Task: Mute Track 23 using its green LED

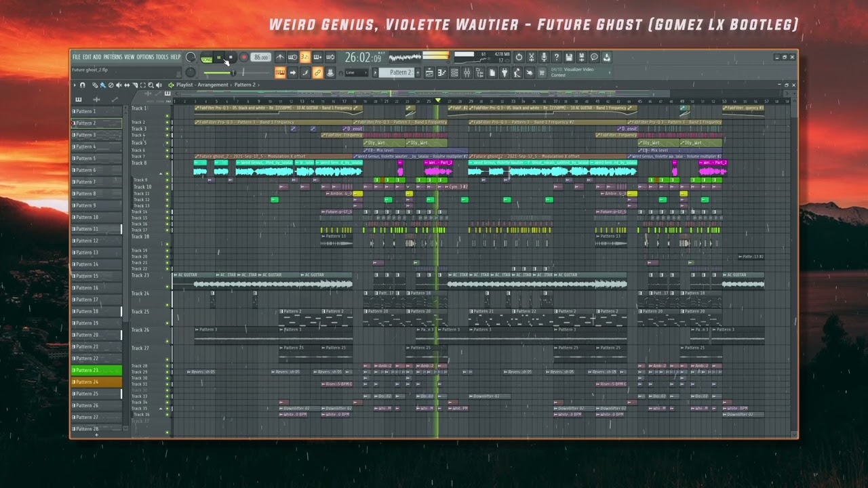Action: click(x=167, y=287)
